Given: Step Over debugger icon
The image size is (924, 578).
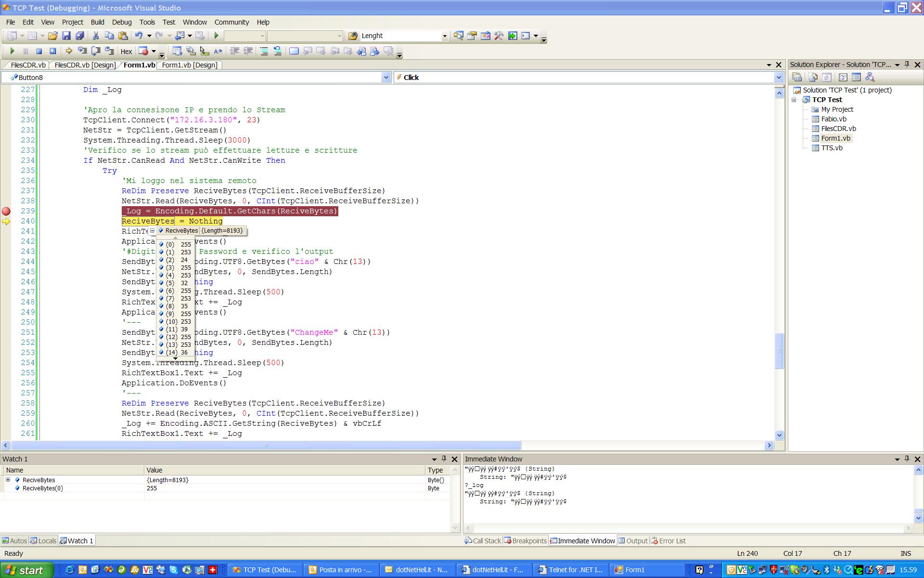Looking at the screenshot, I should [96, 51].
